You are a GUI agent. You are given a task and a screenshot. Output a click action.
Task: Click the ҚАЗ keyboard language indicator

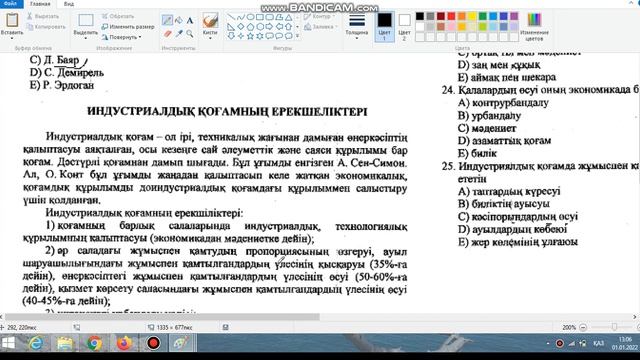598,343
